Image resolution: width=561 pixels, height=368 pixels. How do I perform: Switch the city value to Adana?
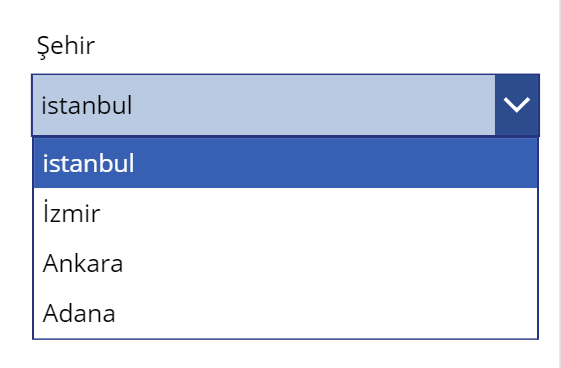[x=285, y=313]
